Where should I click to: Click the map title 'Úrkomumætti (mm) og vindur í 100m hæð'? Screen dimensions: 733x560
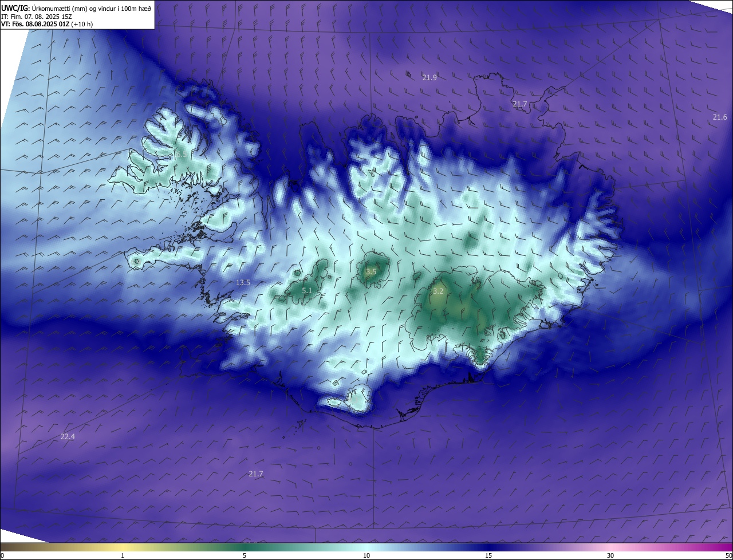click(92, 9)
